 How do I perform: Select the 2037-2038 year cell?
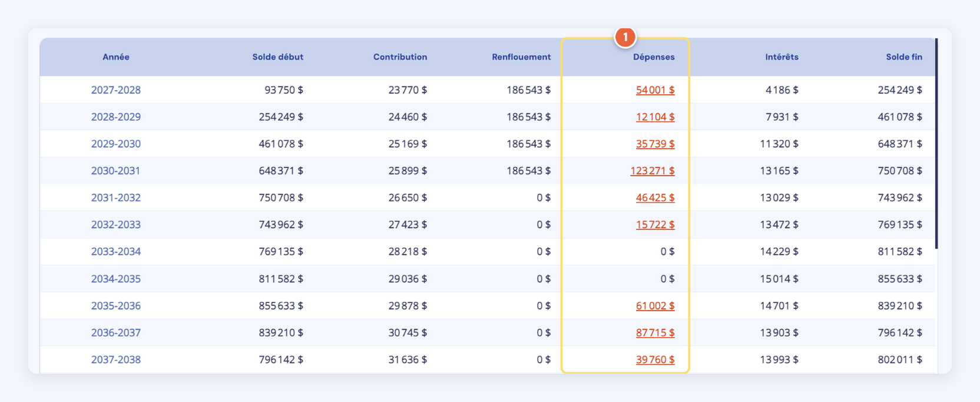pos(116,360)
